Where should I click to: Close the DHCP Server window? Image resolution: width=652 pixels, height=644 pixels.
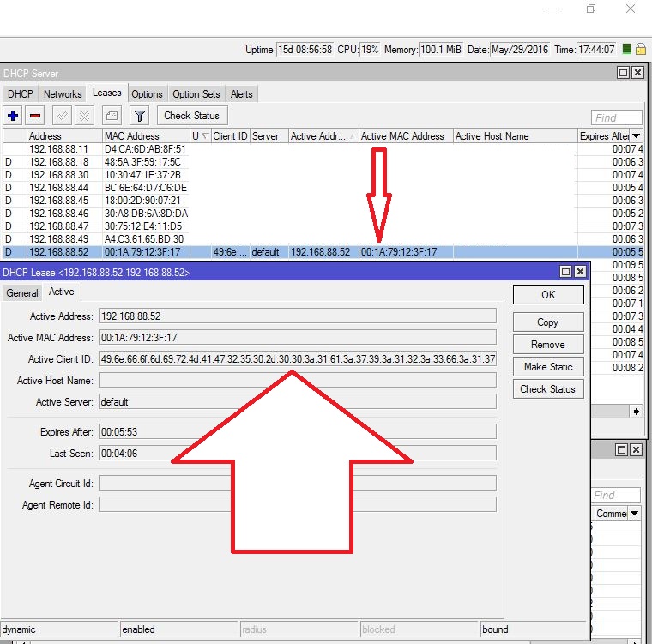[637, 73]
